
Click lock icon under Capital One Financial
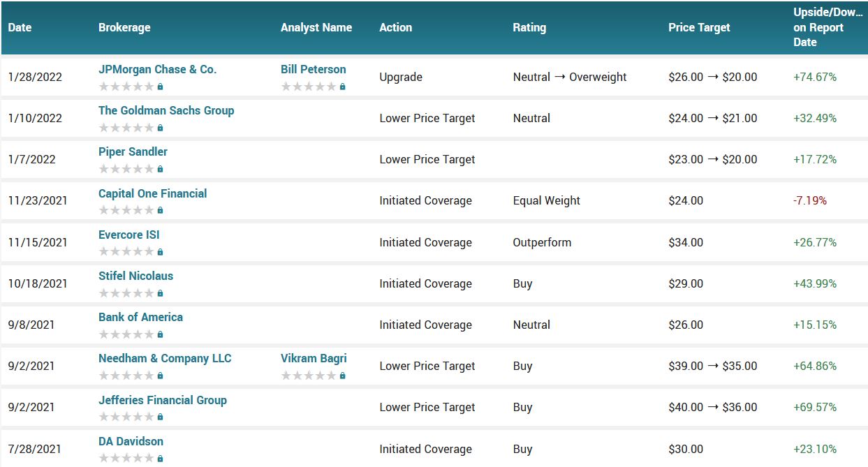tap(160, 210)
